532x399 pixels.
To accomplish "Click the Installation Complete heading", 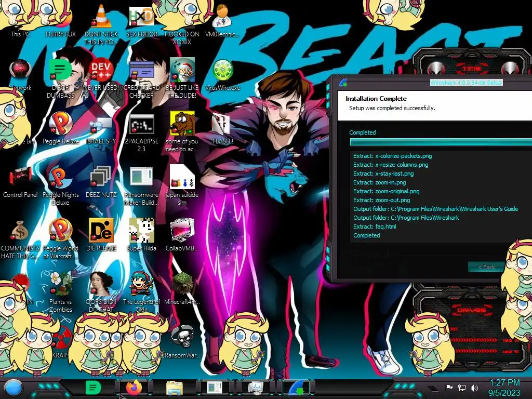I will [x=376, y=99].
